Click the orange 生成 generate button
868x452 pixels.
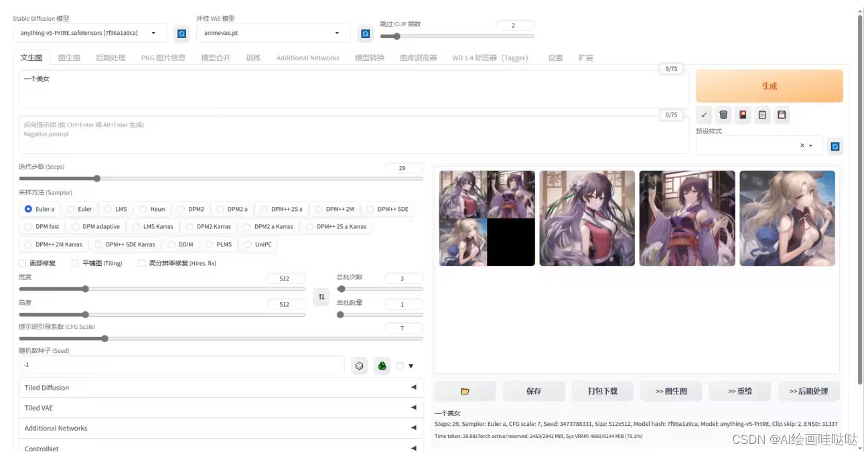769,85
